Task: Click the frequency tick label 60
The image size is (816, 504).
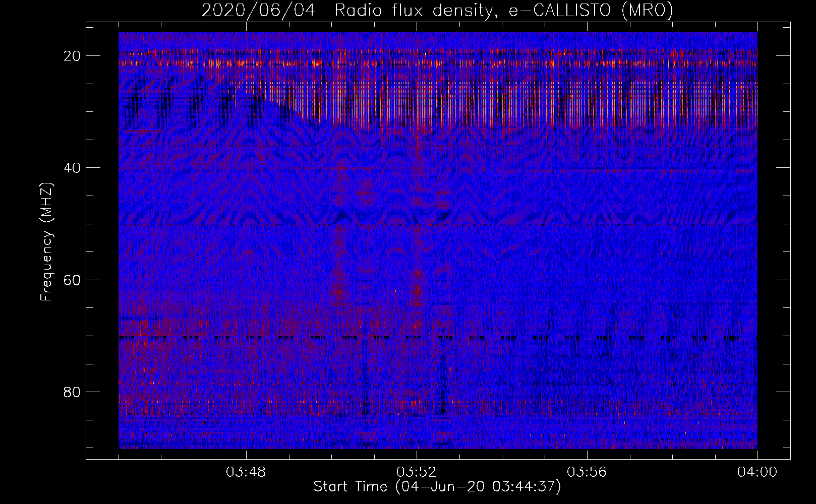Action: (x=73, y=280)
